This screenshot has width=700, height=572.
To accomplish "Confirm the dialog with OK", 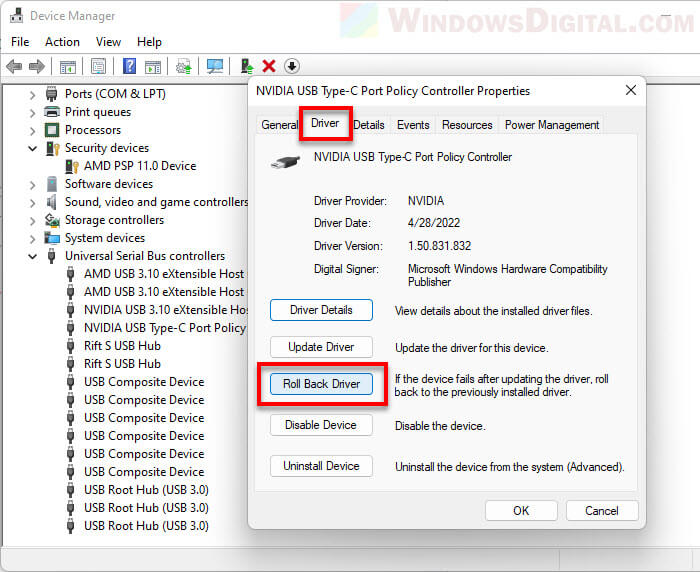I will click(x=521, y=510).
